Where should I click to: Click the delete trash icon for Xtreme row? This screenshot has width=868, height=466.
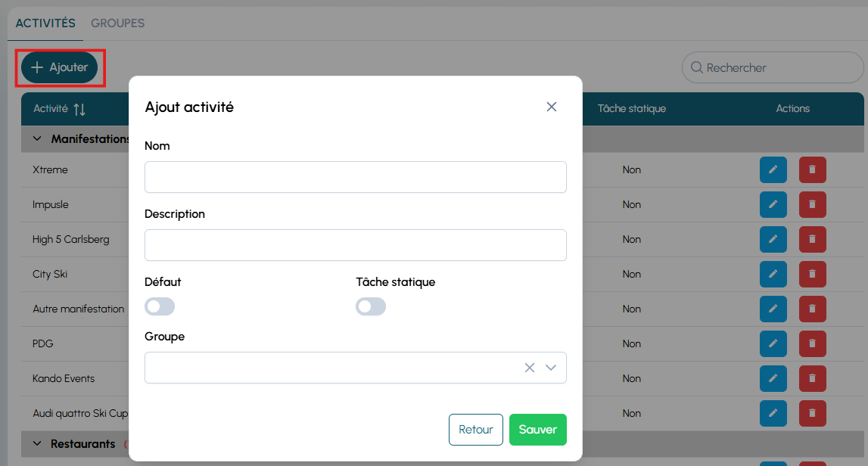(x=812, y=170)
